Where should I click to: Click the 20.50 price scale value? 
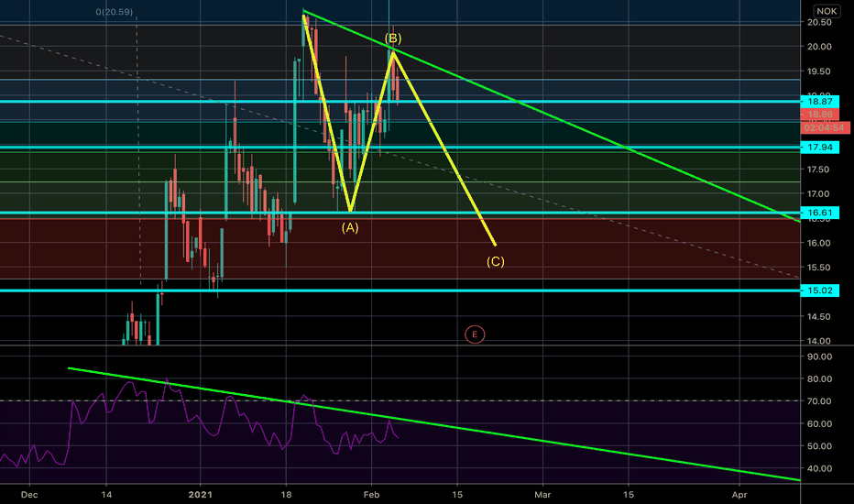tap(819, 22)
